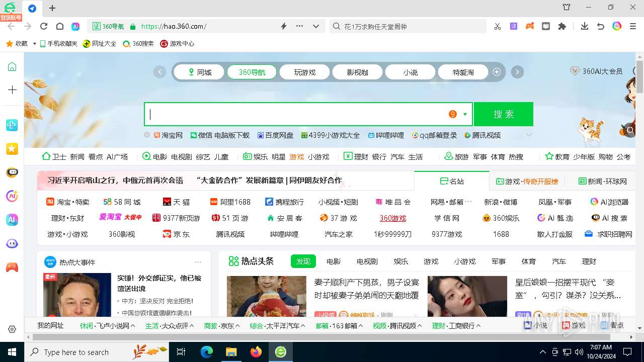The height and width of the screenshot is (362, 644).
Task: Open the underlined 360游戏 link
Action: tap(393, 218)
